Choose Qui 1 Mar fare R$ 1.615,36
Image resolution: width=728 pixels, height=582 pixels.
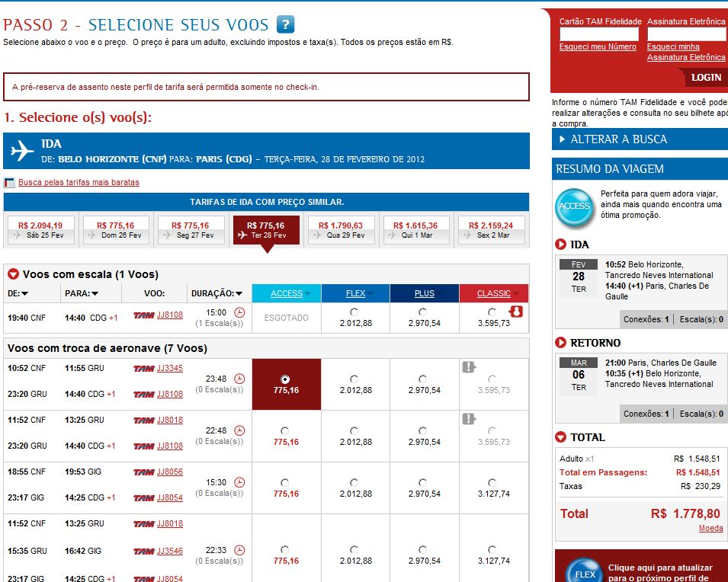coord(415,230)
